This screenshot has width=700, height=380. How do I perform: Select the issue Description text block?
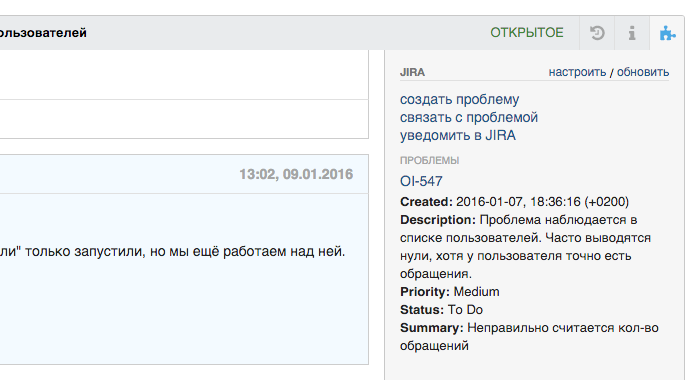pos(525,246)
